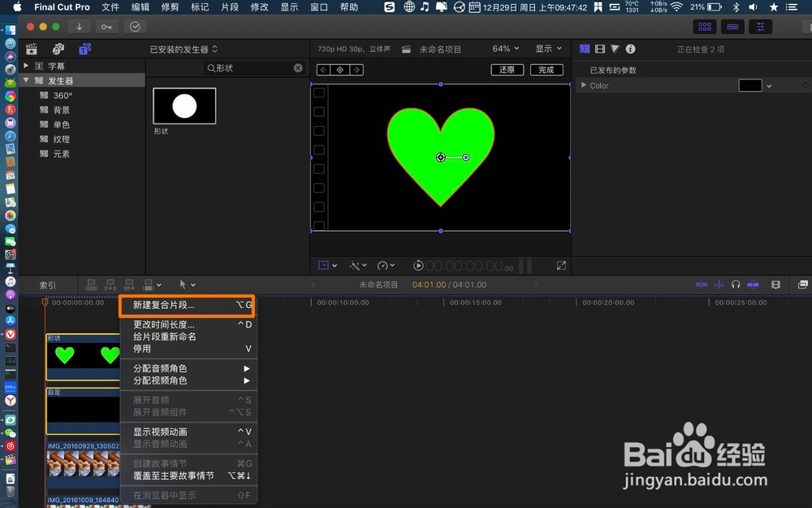Insert clip into storyline icon
The image size is (812, 508).
click(x=110, y=284)
